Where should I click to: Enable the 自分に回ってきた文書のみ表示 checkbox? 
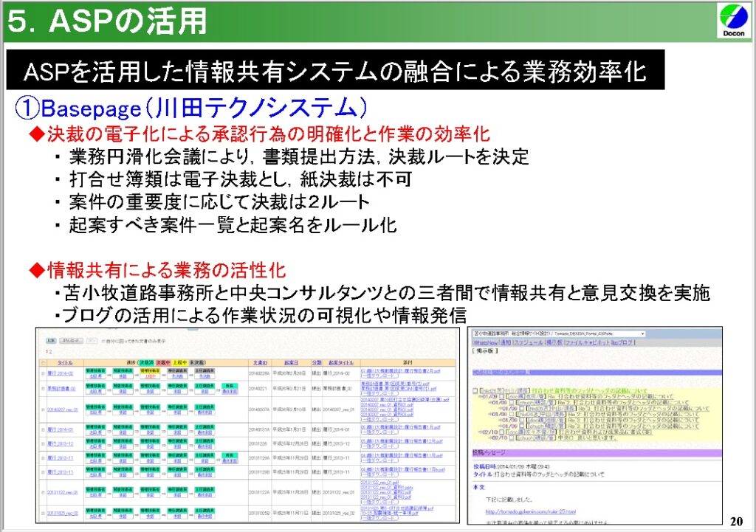[102, 341]
